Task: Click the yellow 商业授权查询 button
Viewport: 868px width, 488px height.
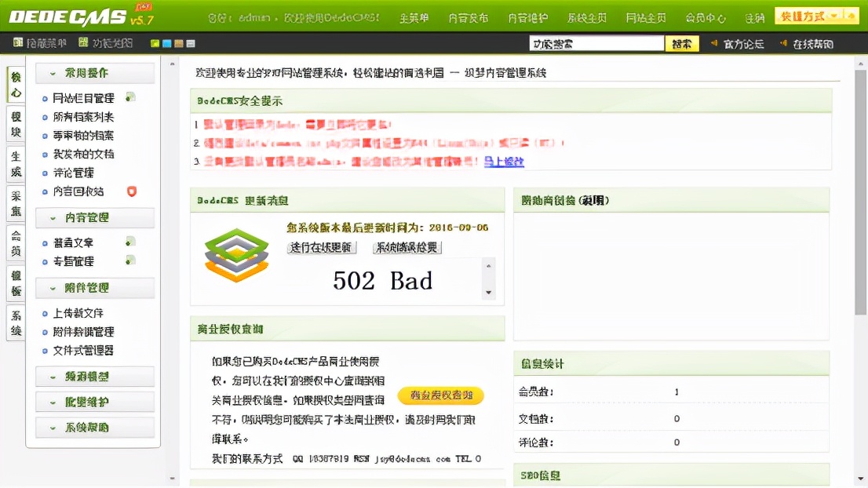Action: [440, 395]
